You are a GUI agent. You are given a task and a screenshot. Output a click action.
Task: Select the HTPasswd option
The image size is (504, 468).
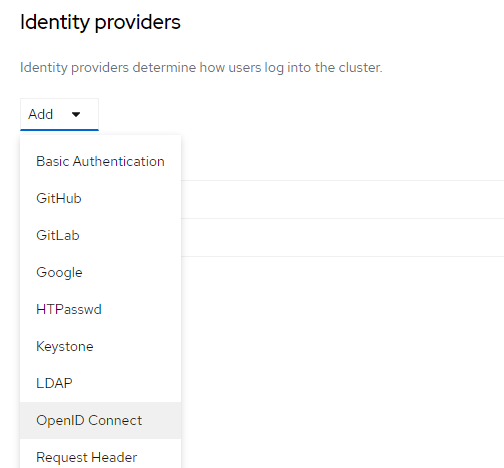tap(100, 309)
